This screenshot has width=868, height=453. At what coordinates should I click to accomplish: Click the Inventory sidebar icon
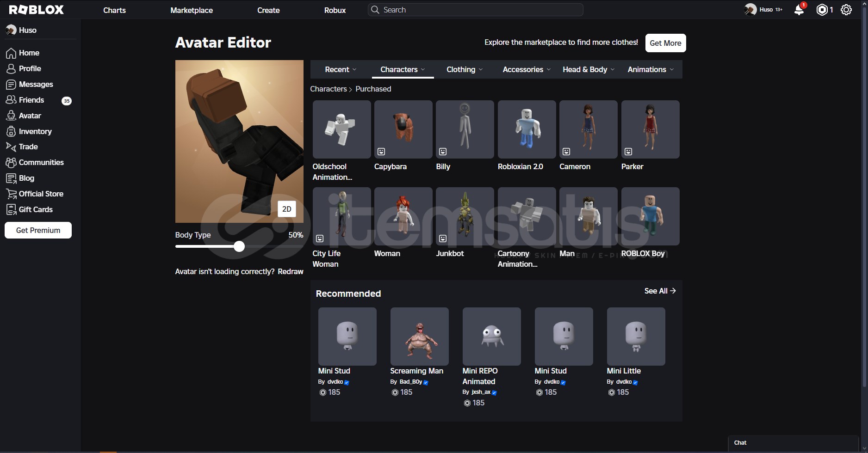(x=11, y=131)
